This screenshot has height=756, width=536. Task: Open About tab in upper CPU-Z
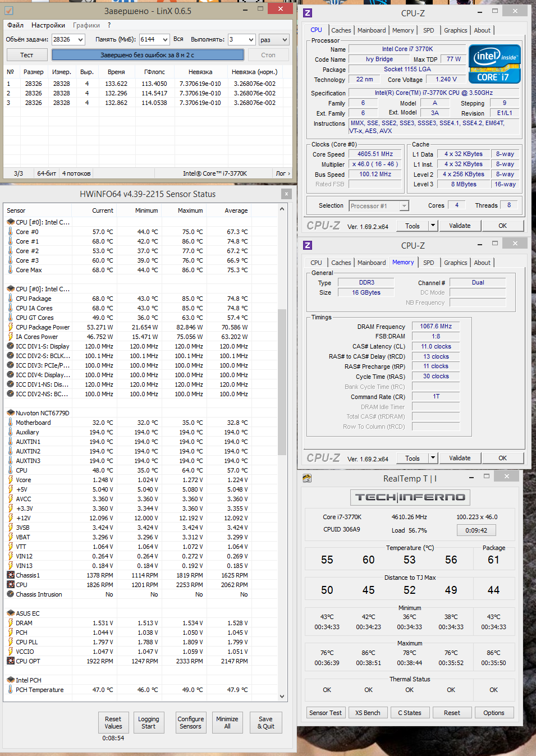(482, 30)
